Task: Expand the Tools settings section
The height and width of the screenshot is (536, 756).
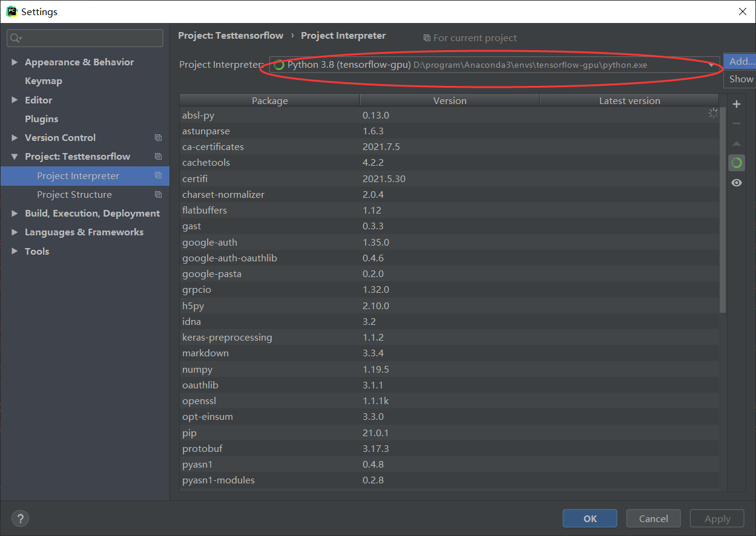Action: point(15,251)
